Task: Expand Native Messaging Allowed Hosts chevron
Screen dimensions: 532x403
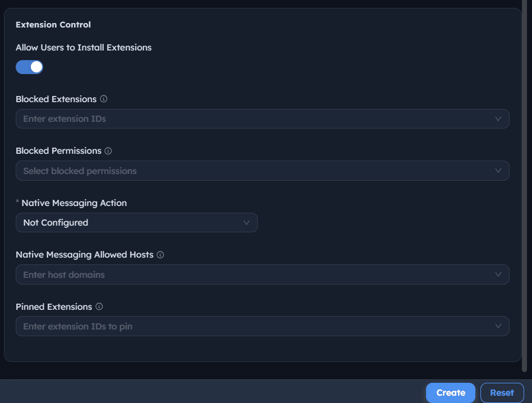Action: point(498,274)
